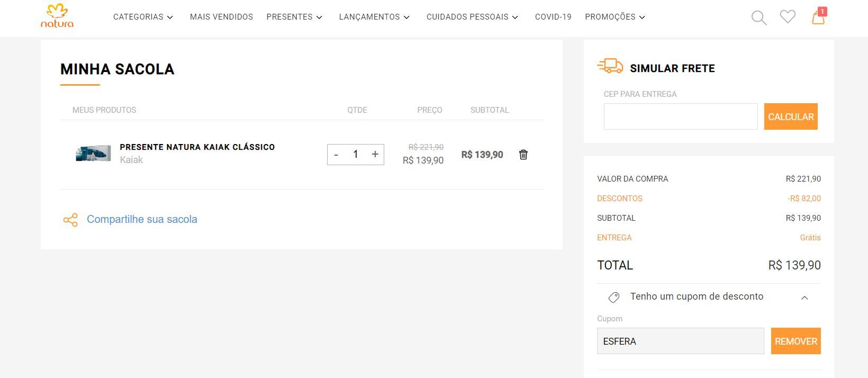The width and height of the screenshot is (868, 378).
Task: Open the COVID-19 menu item
Action: pos(553,17)
